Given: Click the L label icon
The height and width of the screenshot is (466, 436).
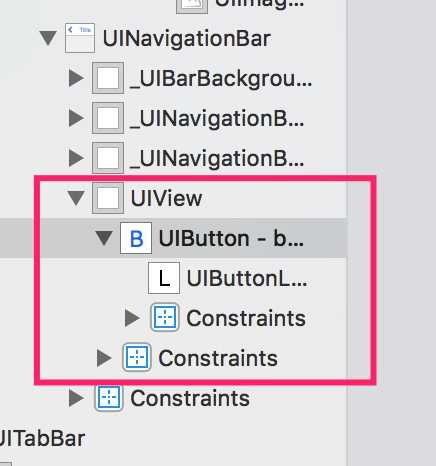Looking at the screenshot, I should [164, 278].
